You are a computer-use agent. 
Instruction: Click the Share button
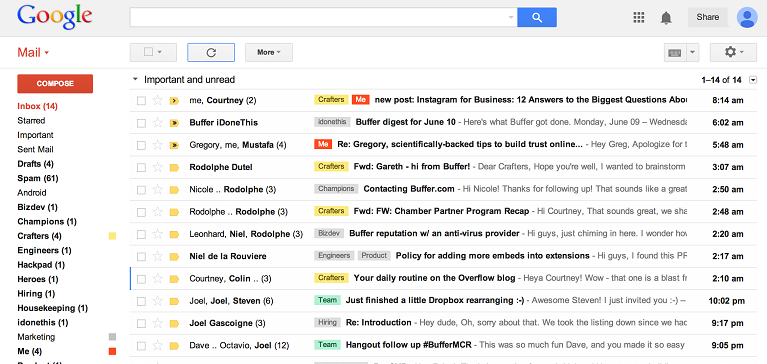707,17
